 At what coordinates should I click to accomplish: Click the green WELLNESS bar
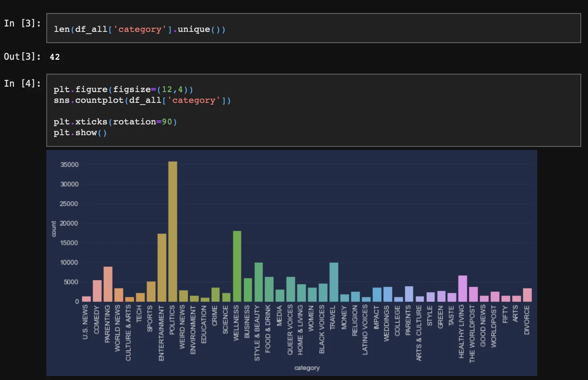[237, 266]
